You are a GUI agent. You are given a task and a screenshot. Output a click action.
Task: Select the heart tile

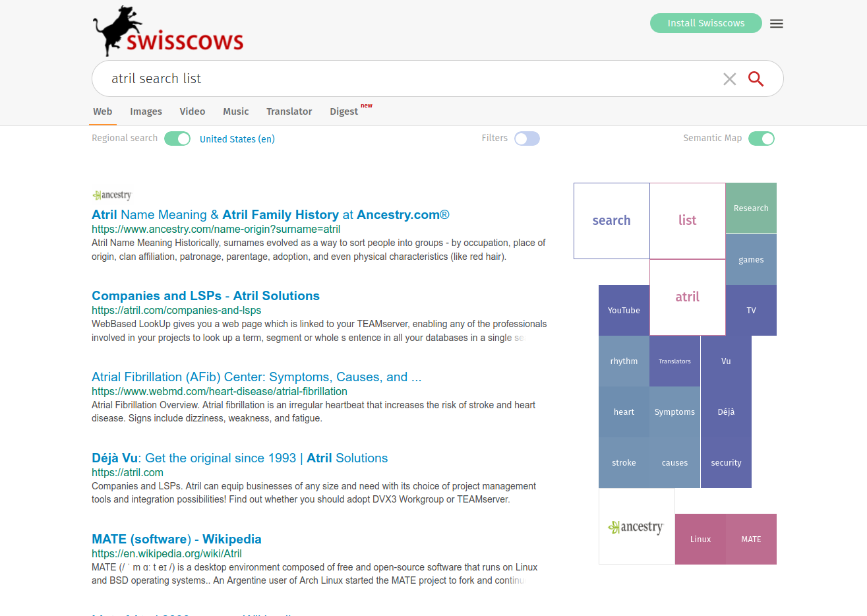click(624, 412)
